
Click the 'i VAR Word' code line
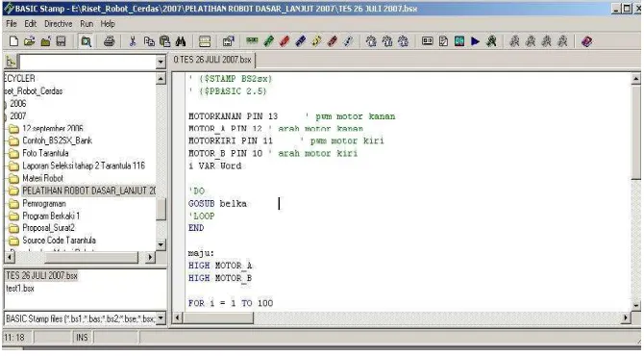coord(214,166)
